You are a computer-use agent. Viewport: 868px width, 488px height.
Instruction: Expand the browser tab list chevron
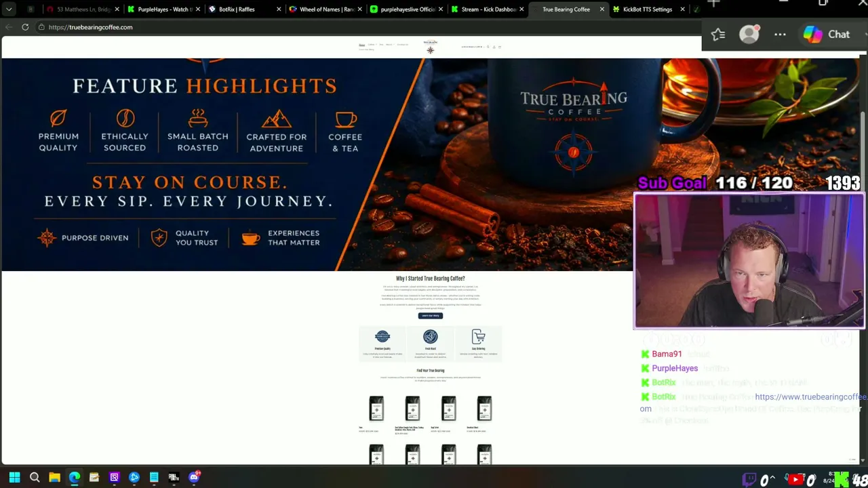pyautogui.click(x=9, y=9)
